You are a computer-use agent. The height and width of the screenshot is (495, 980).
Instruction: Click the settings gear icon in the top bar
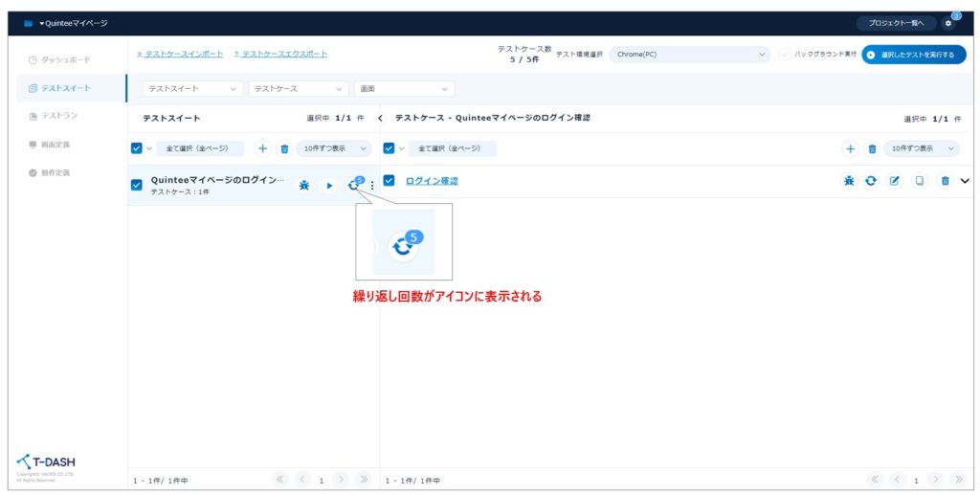tap(947, 23)
